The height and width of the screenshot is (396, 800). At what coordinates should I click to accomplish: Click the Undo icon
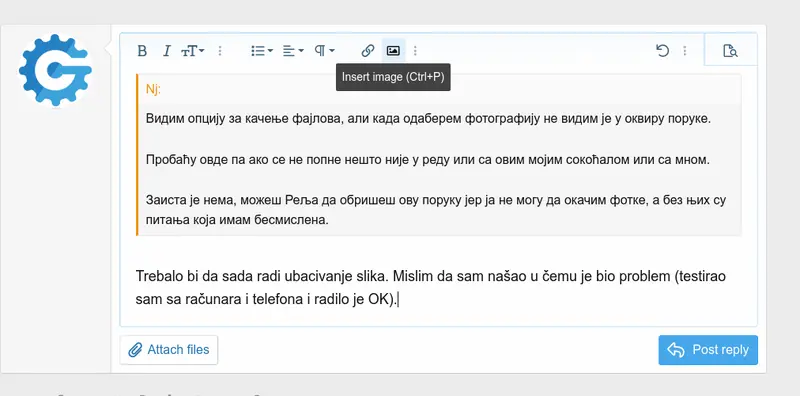[662, 51]
